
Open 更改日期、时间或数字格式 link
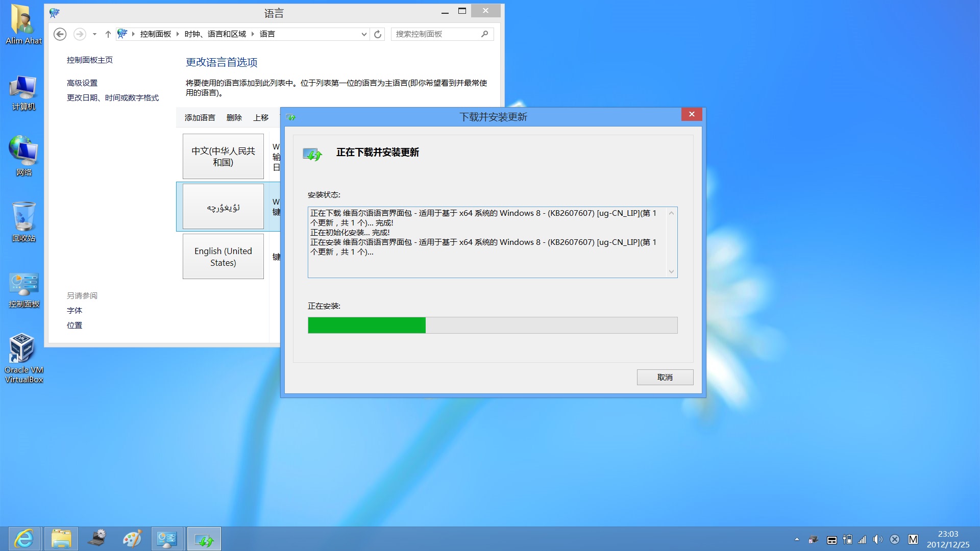(x=113, y=98)
